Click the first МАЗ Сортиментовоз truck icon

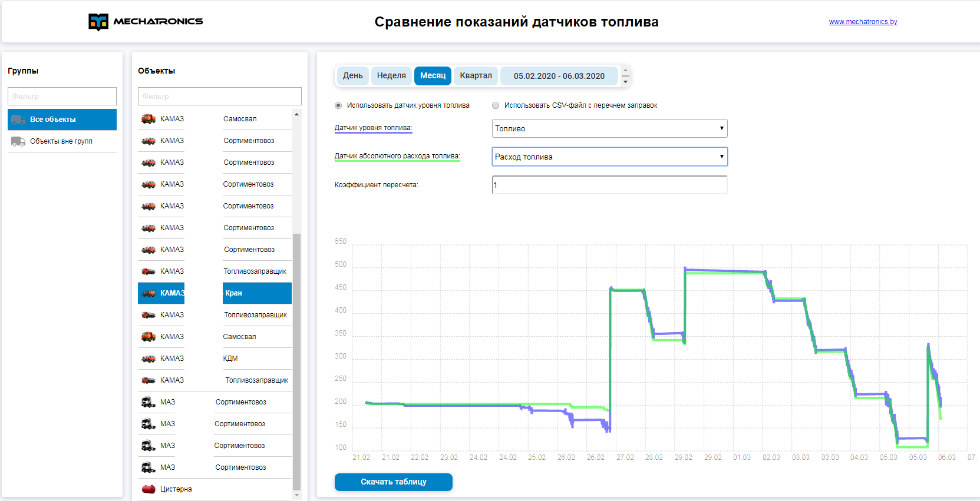[x=148, y=402]
